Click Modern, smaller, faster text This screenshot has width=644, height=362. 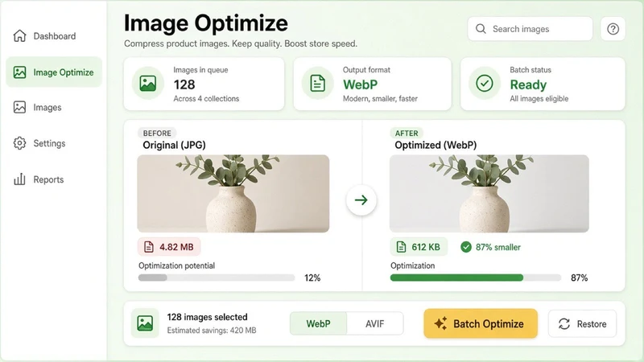point(380,98)
